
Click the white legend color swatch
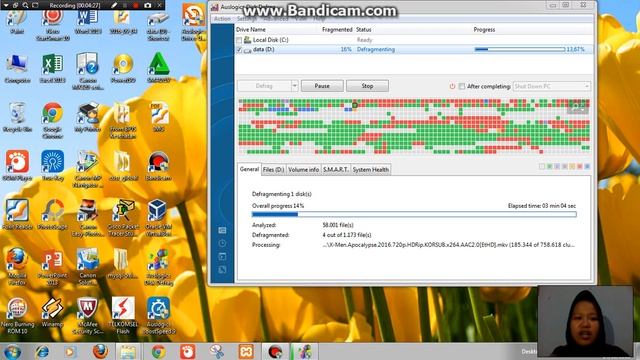542,167
